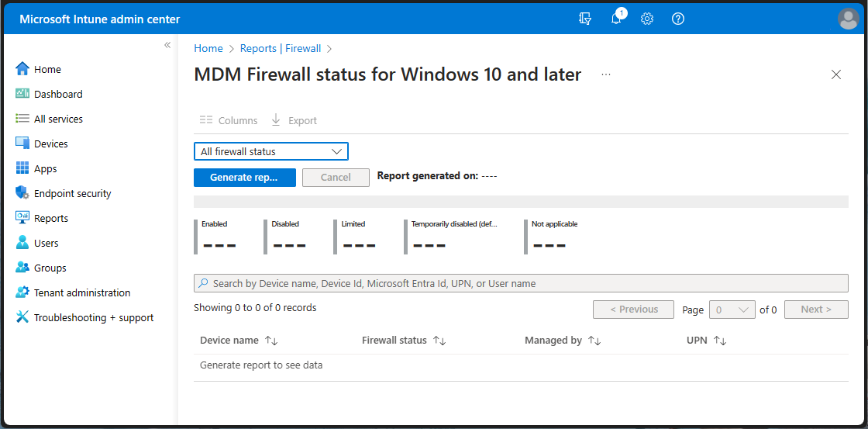Click the Troubleshooting + support tools icon
Viewport: 868px width, 429px height.
[22, 317]
